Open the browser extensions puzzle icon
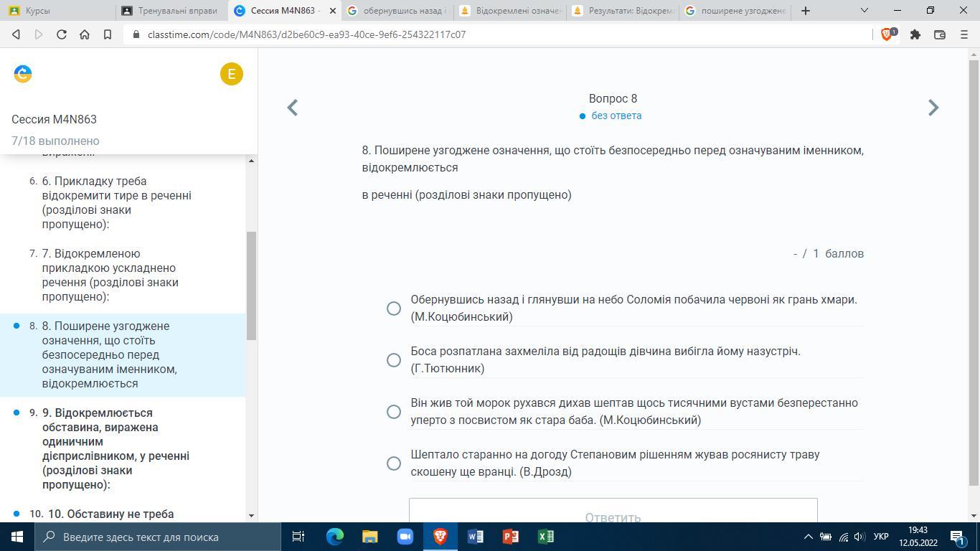 tap(915, 34)
